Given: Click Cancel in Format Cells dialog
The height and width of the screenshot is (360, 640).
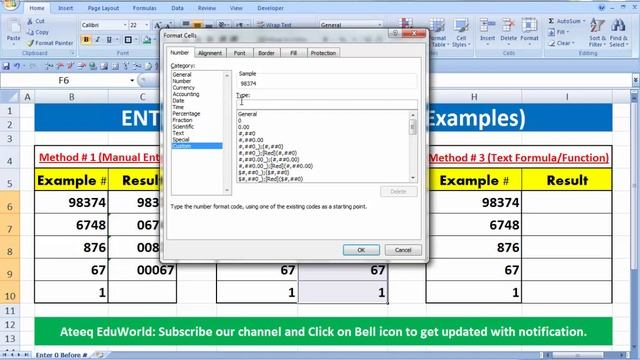Looking at the screenshot, I should [x=403, y=250].
